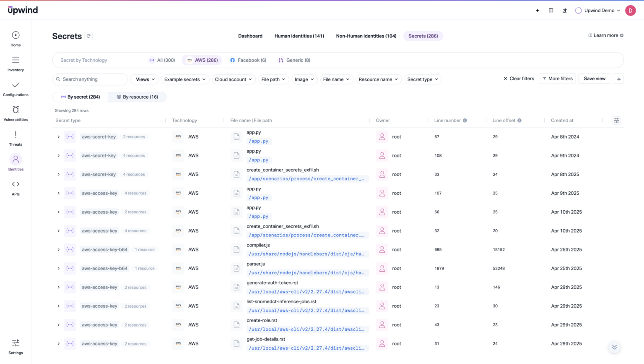Image resolution: width=644 pixels, height=364 pixels.
Task: Open the Secret type dropdown filter
Action: pos(423,79)
